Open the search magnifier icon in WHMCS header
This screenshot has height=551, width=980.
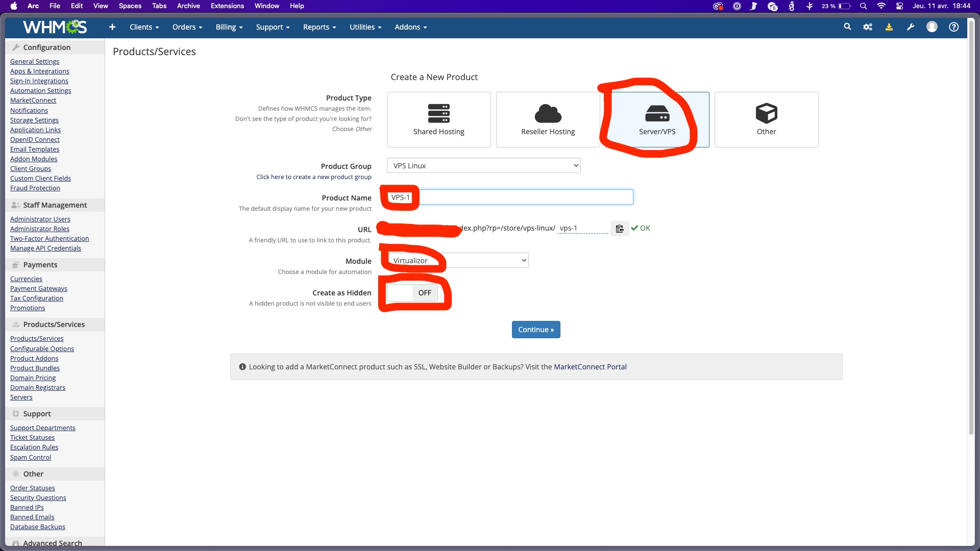point(847,27)
